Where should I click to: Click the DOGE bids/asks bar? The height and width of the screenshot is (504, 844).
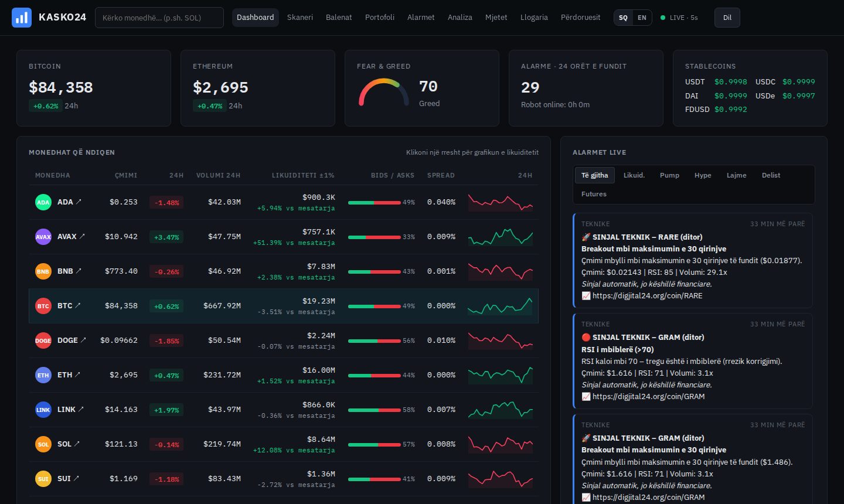click(x=374, y=341)
